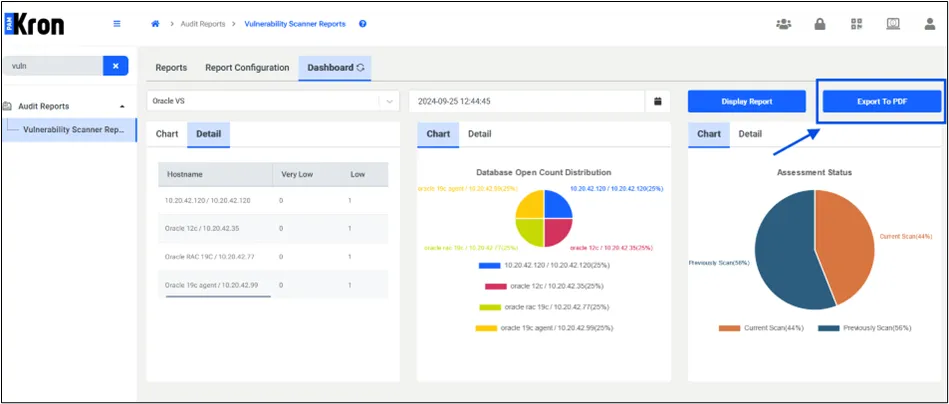The image size is (949, 404).
Task: Select Detail tab in left panel
Action: 208,134
